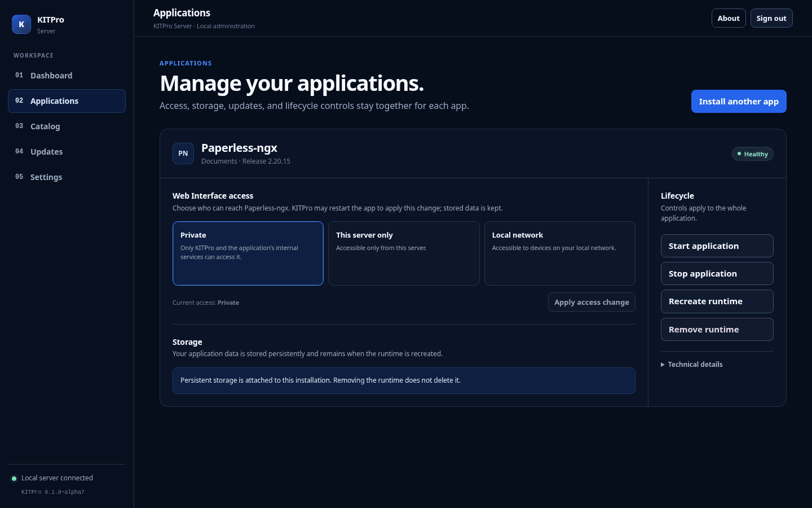Click Install another app button
Viewport: 812px width, 508px height.
(739, 102)
